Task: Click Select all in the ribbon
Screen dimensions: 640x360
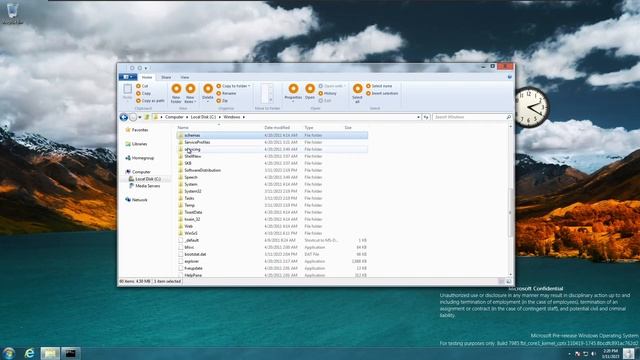Action: pos(357,93)
